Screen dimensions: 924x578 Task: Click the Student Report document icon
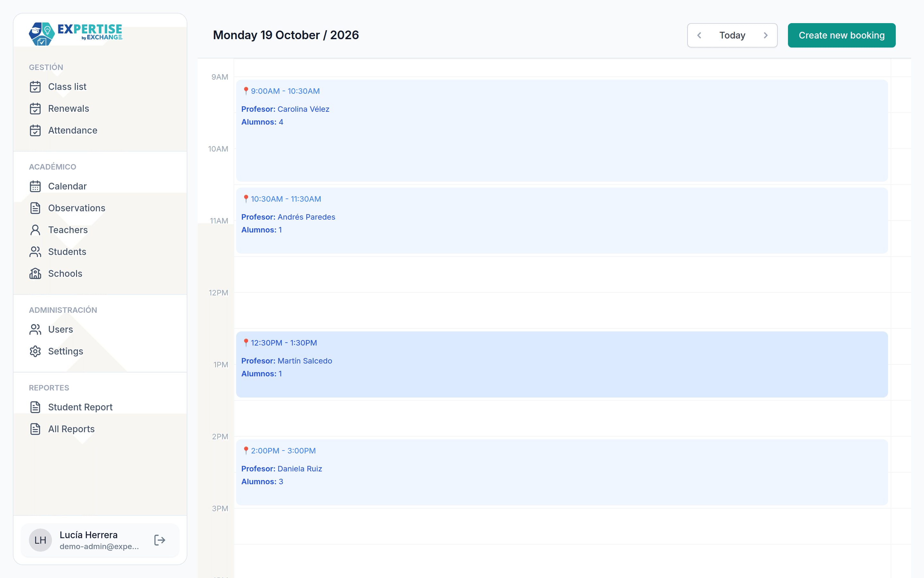tap(35, 407)
